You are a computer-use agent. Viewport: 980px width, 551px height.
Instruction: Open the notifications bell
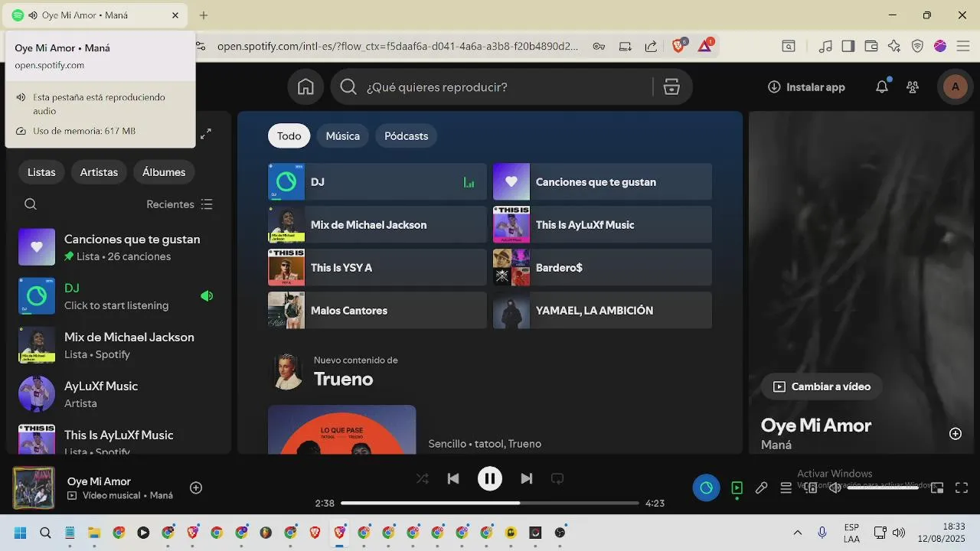click(882, 87)
